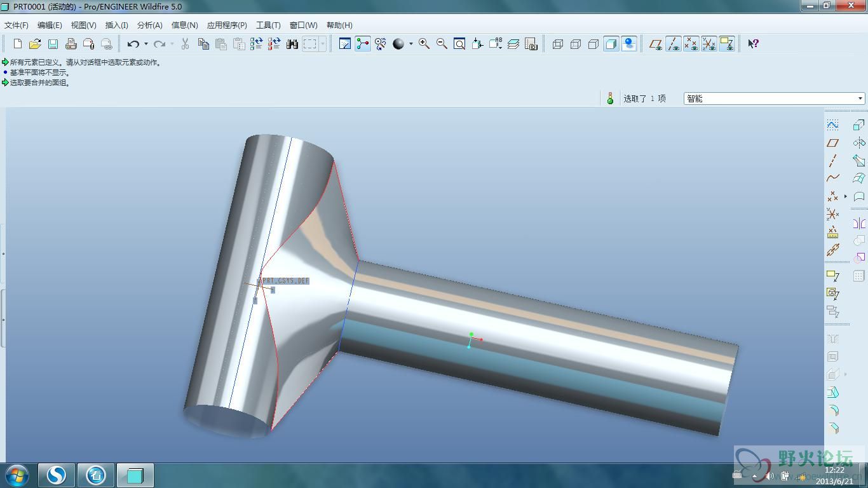The width and height of the screenshot is (868, 488).
Task: Open the 信息(N) menu
Action: [x=185, y=25]
